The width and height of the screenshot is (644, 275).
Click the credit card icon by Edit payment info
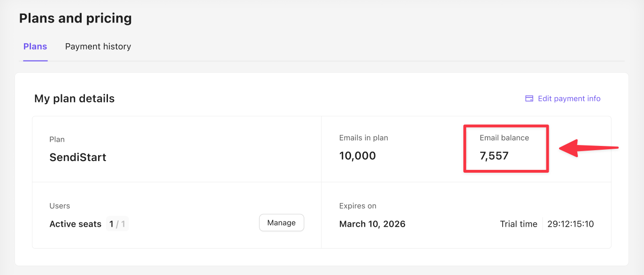pos(529,99)
